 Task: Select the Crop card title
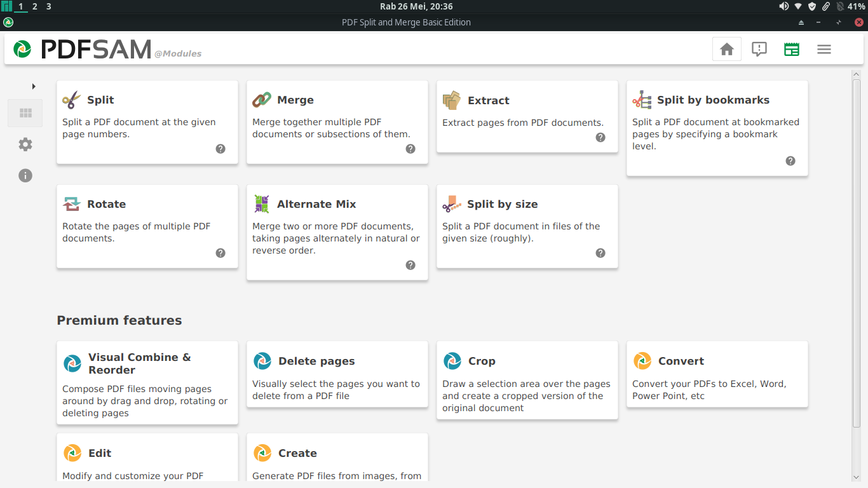(482, 361)
